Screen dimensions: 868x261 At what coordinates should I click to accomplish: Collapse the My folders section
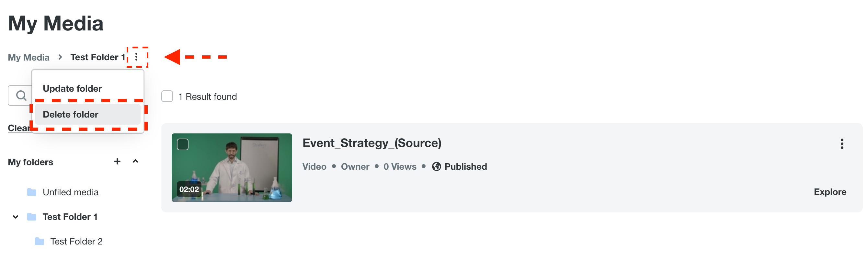(135, 161)
